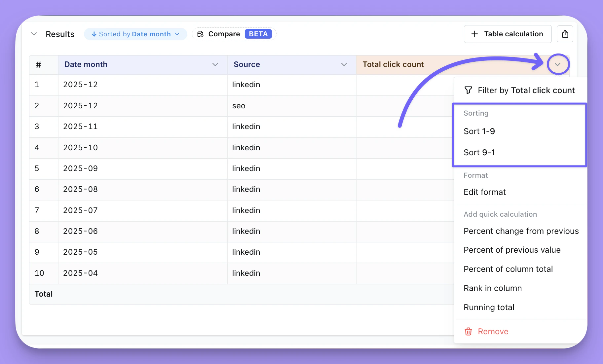The width and height of the screenshot is (603, 364).
Task: Add Percent of previous value calculation
Action: [x=520, y=250]
